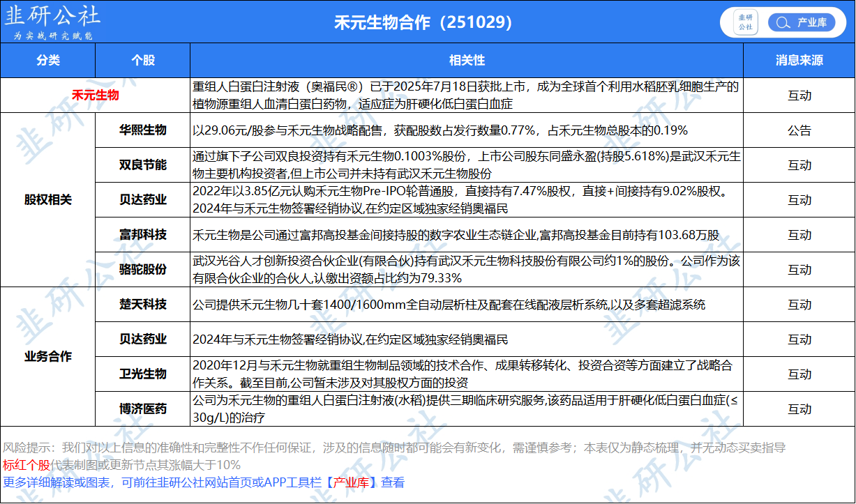Select the 骆驼股份 stock cell
The width and height of the screenshot is (856, 504).
click(142, 270)
